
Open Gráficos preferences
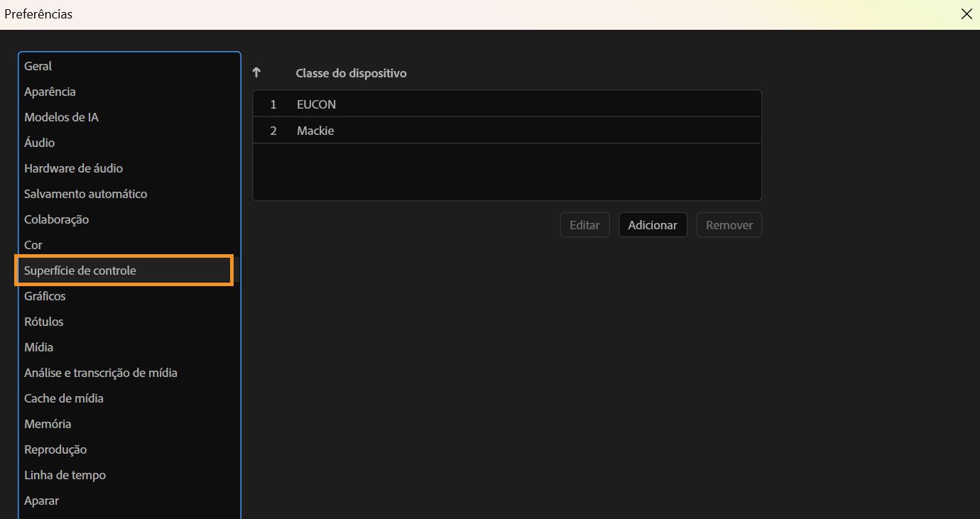pyautogui.click(x=45, y=295)
